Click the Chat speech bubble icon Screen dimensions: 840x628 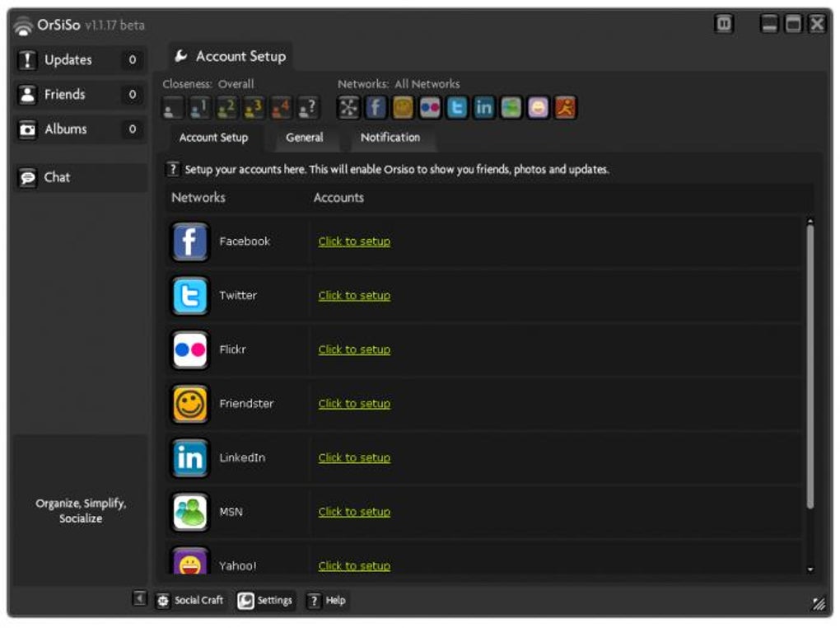27,177
